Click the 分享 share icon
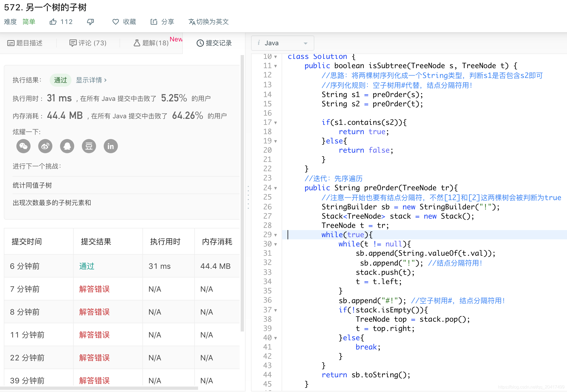The image size is (567, 392). (154, 22)
